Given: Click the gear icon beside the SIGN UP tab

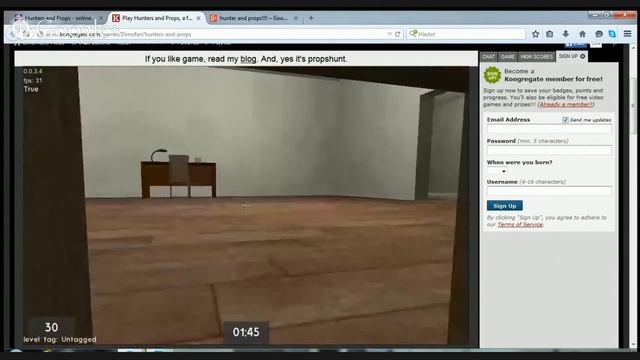Looking at the screenshot, I should 583,56.
